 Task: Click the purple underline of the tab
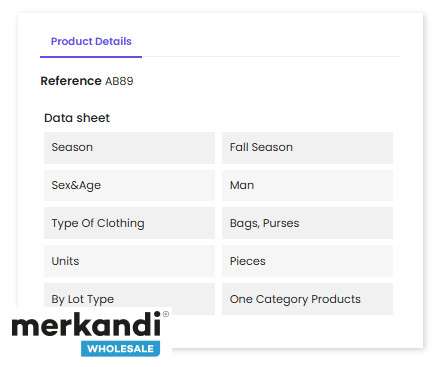(x=91, y=57)
